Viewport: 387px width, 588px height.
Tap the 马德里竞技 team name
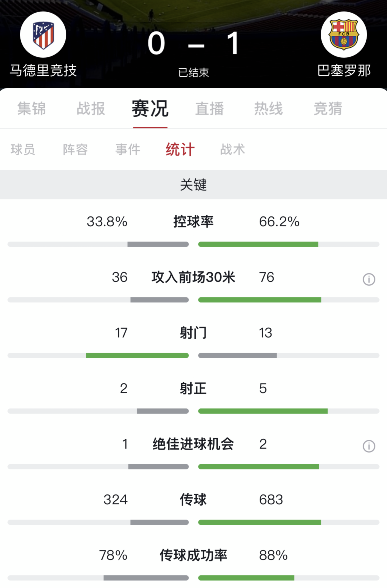point(43,70)
